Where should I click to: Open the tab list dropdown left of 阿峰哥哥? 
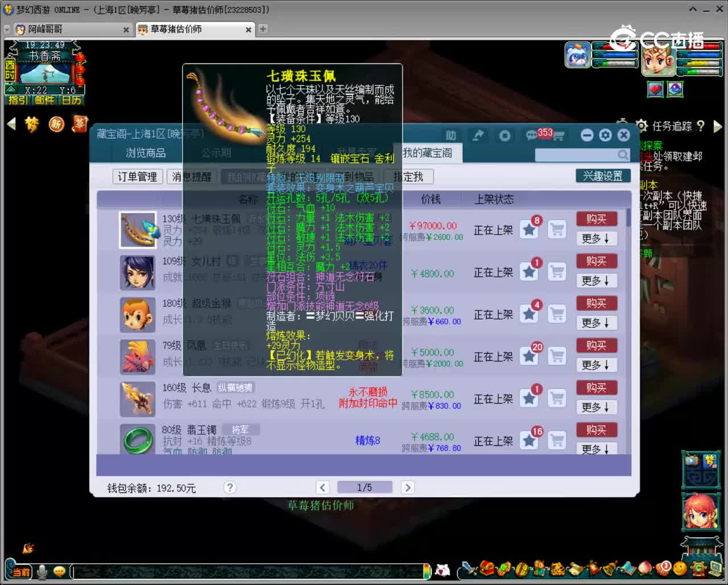pyautogui.click(x=7, y=29)
